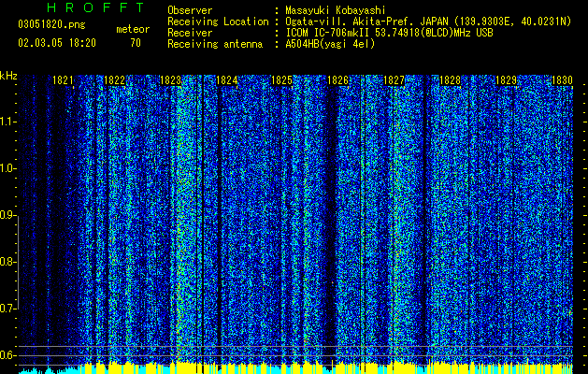Click the Receiver label
This screenshot has width=588, height=374.
click(190, 33)
